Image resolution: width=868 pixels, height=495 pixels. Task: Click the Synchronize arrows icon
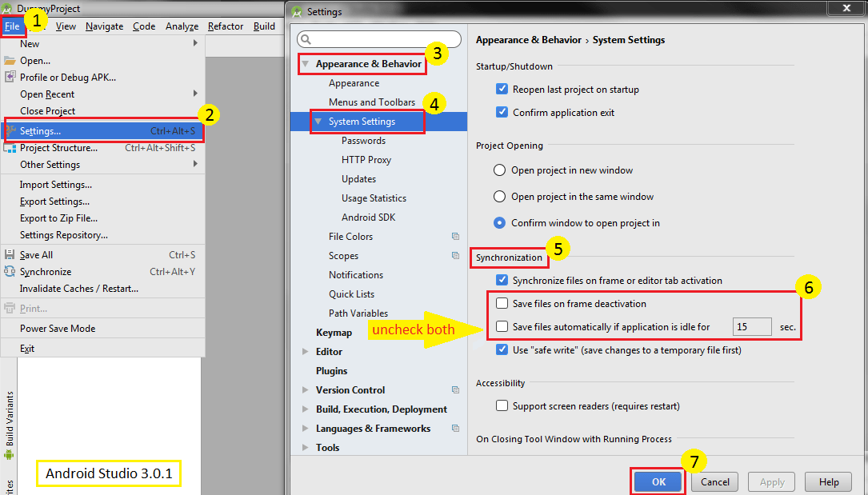point(10,272)
